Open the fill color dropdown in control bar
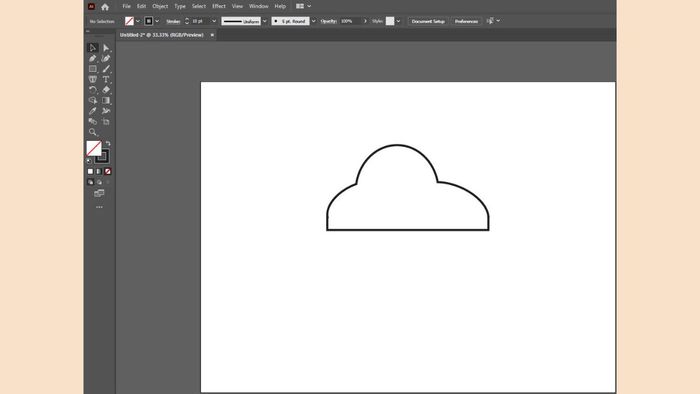Viewport: 700px width, 394px height. pyautogui.click(x=138, y=21)
